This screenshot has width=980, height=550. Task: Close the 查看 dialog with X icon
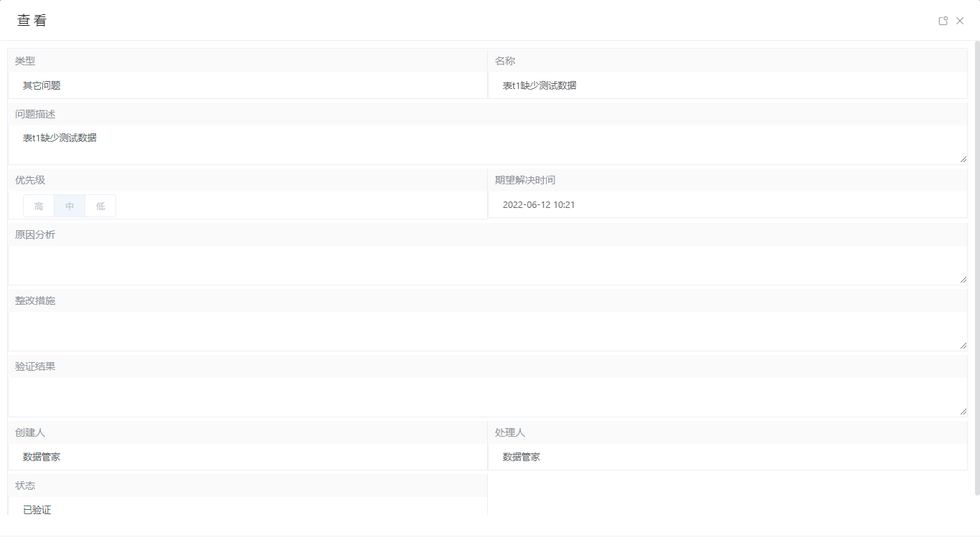pyautogui.click(x=960, y=21)
